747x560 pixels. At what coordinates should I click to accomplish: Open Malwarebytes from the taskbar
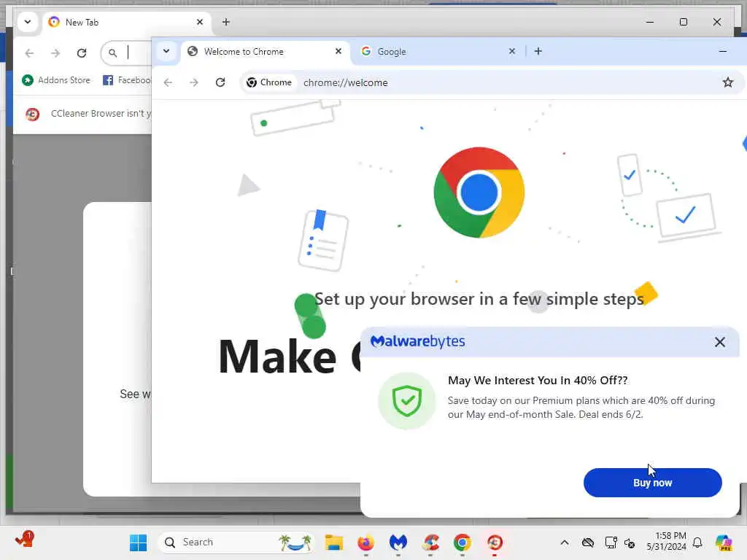tap(398, 542)
